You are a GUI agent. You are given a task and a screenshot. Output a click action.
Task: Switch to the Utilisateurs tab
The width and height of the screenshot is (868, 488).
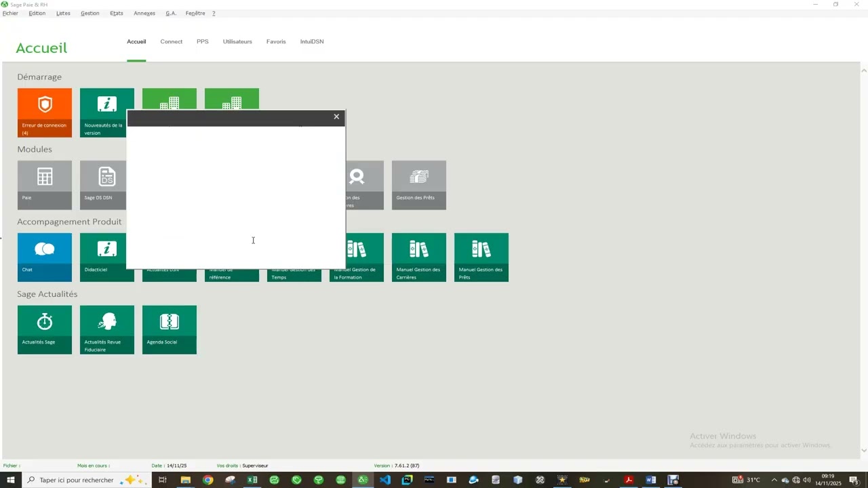point(237,41)
